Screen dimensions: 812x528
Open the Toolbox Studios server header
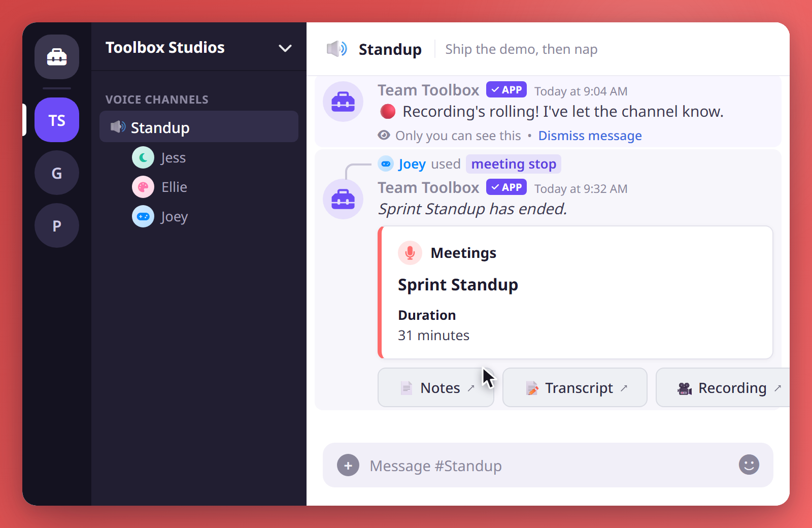199,47
